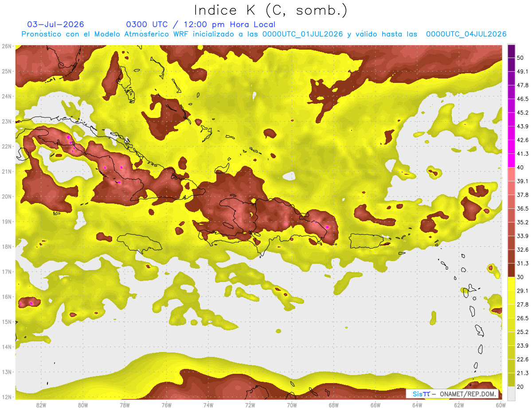Click the "22N" latitude label
532x411 pixels.
coord(7,146)
